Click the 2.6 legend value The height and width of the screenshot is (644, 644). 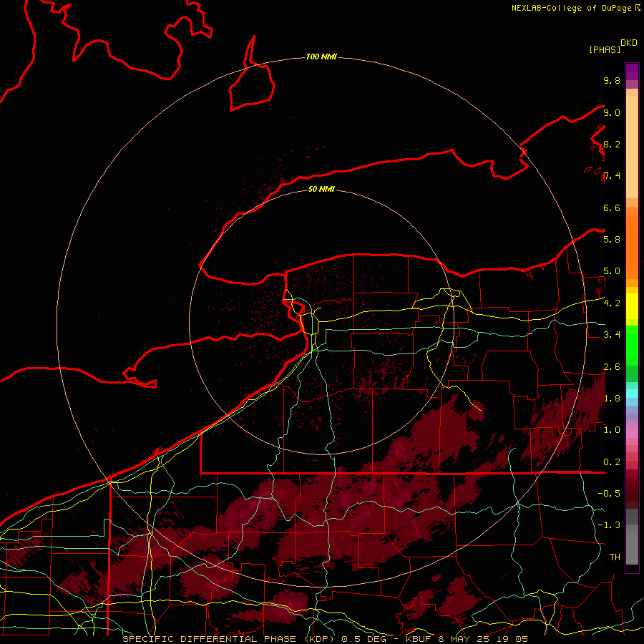tap(612, 366)
